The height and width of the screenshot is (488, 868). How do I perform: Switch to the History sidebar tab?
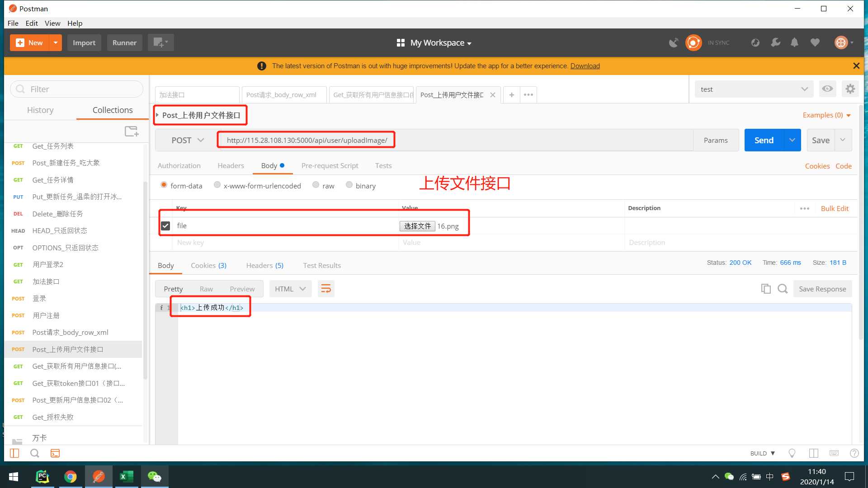click(40, 110)
